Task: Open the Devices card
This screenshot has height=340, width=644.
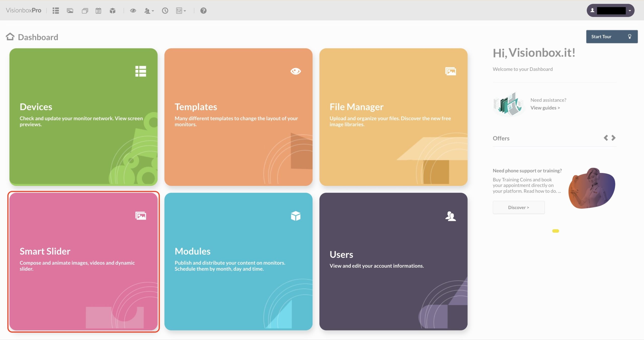Action: (x=84, y=117)
